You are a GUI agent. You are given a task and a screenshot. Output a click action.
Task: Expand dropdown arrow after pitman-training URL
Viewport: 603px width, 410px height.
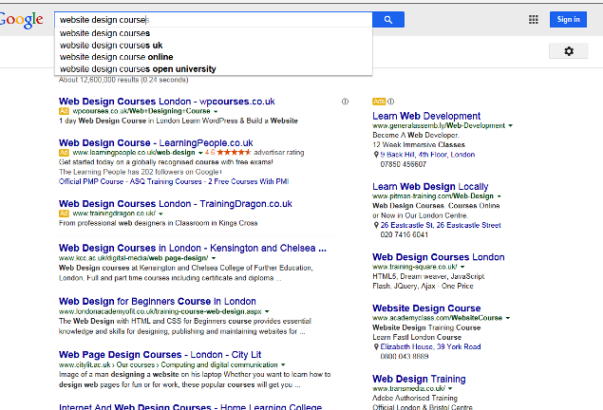tap(499, 196)
